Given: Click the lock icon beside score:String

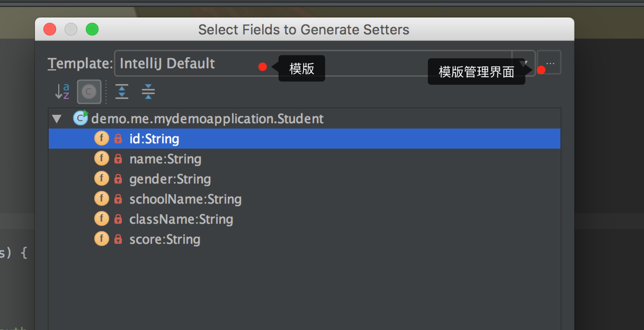Looking at the screenshot, I should click(118, 240).
